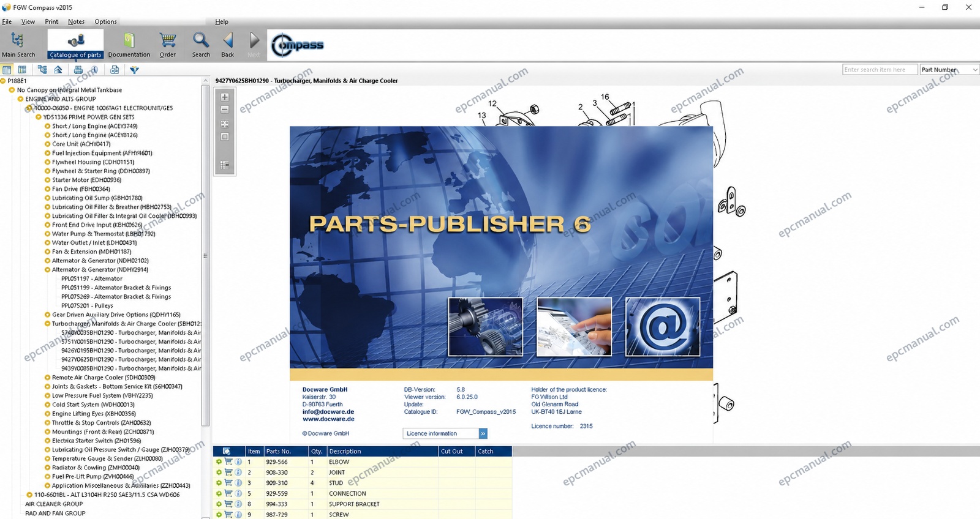Expand the Starter Motor (EDH00936) node
The image size is (980, 519).
click(47, 181)
